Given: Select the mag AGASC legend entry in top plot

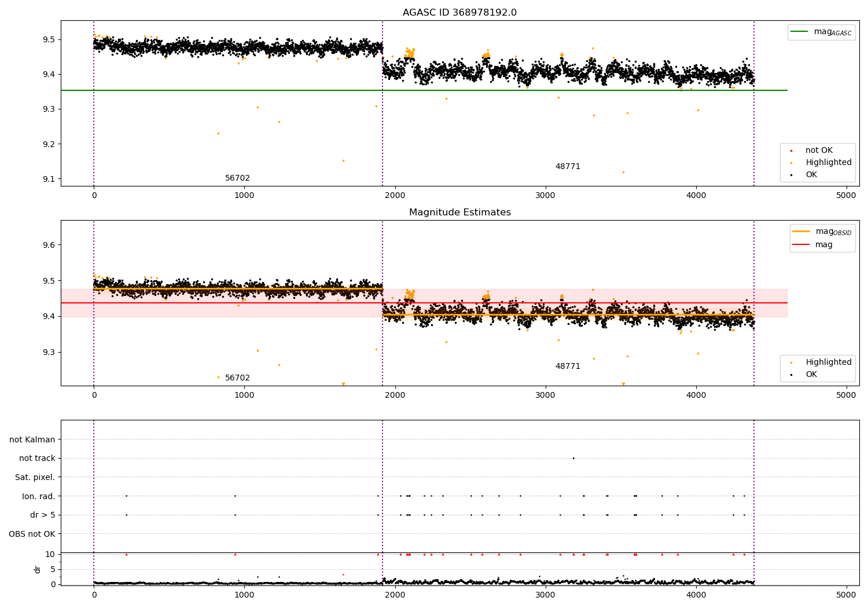Looking at the screenshot, I should [x=821, y=32].
